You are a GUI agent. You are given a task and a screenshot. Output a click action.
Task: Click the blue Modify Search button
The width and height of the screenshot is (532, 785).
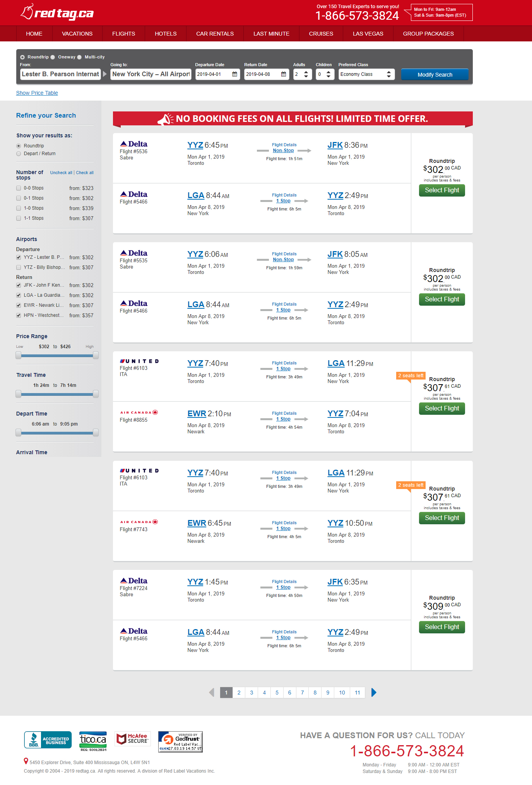point(434,75)
